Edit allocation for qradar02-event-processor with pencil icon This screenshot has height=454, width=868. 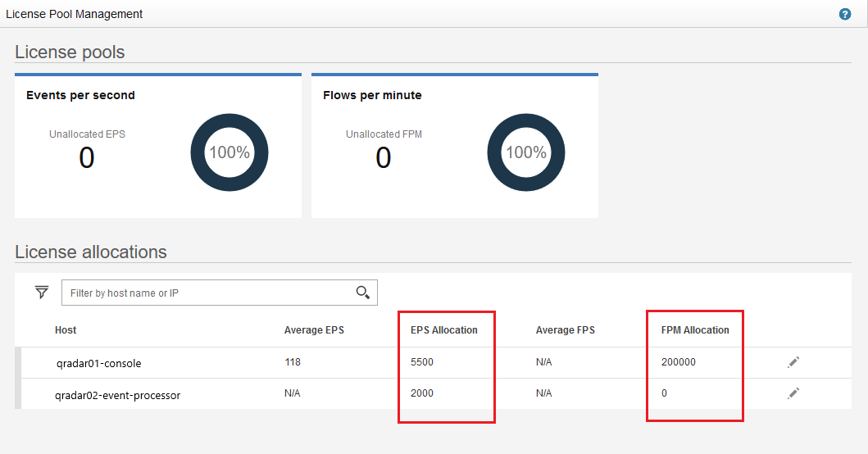(793, 393)
